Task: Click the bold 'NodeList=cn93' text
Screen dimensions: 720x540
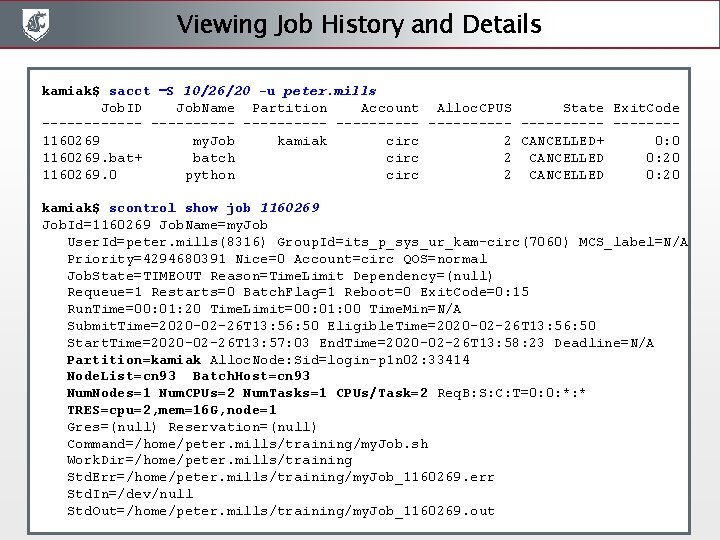Action: (x=121, y=376)
